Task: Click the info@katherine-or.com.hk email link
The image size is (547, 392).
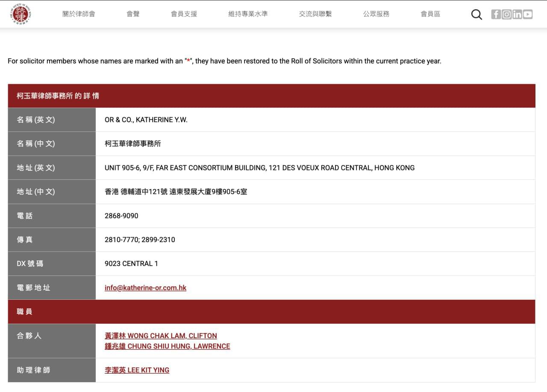Action: click(x=145, y=288)
